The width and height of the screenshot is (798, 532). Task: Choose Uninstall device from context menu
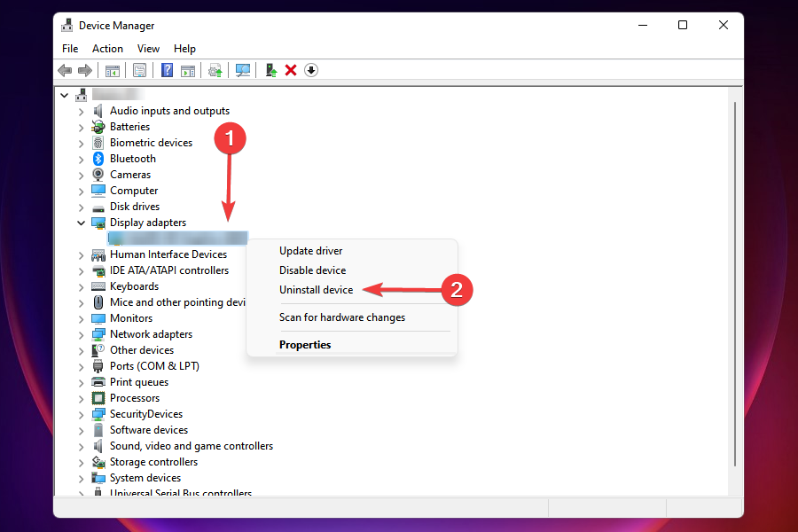point(316,290)
